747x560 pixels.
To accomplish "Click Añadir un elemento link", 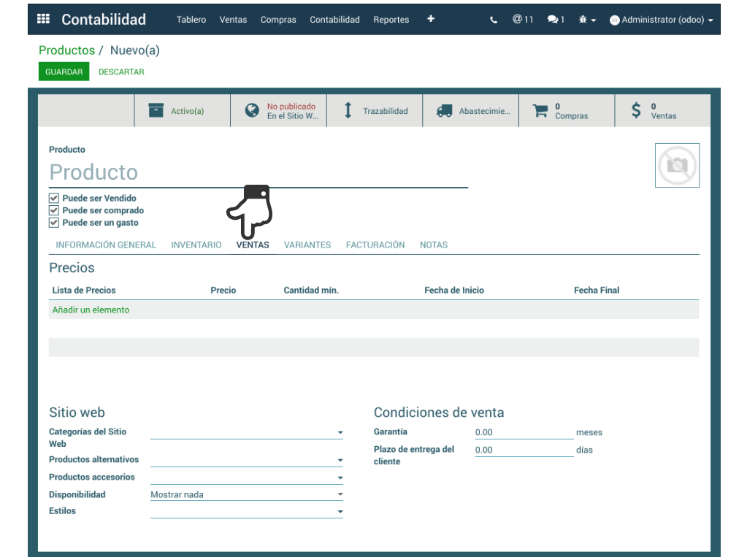I will [x=91, y=310].
